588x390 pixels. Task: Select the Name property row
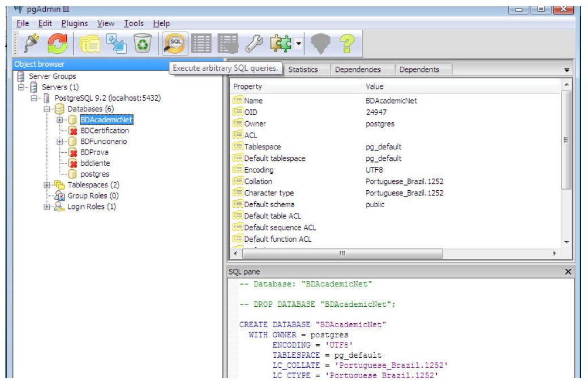(396, 101)
